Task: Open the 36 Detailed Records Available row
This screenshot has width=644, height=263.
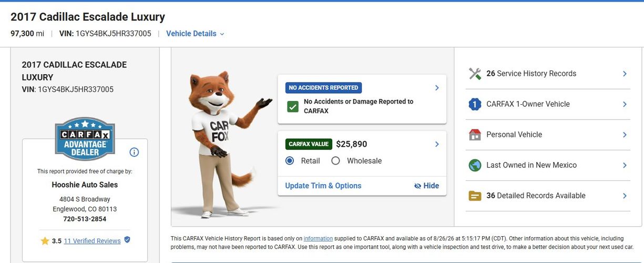Action: click(548, 196)
